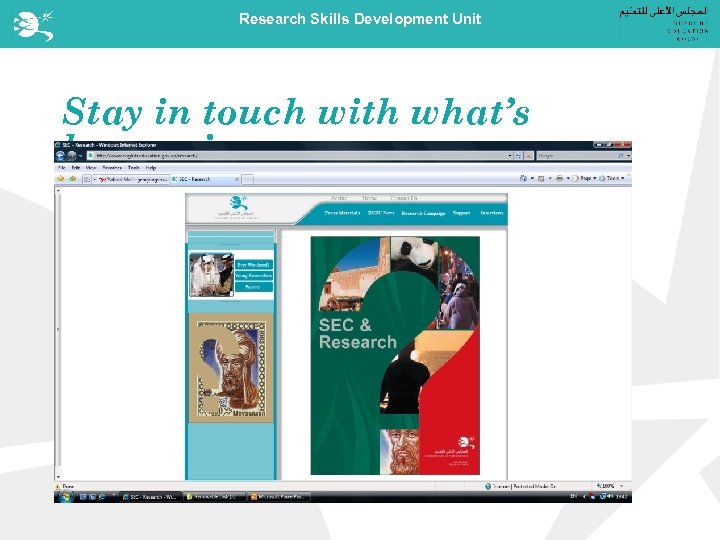The width and height of the screenshot is (720, 540).
Task: Open a new blank tab
Action: click(248, 179)
